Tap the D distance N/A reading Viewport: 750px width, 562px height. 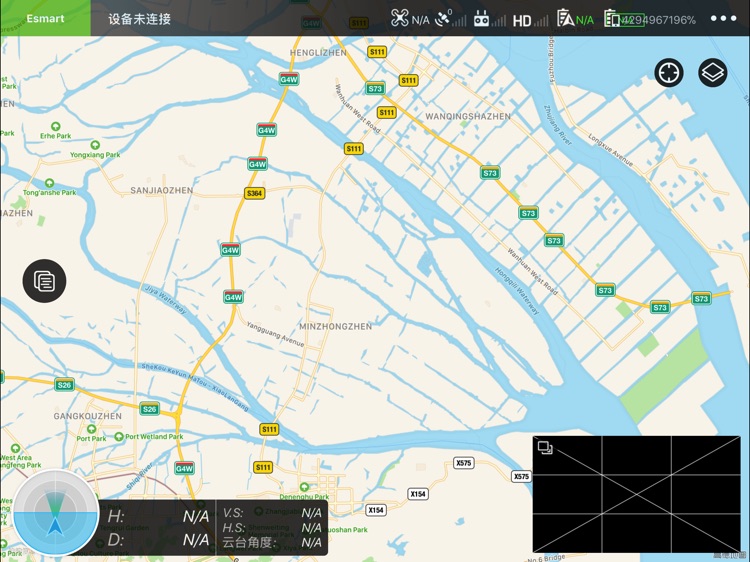(x=196, y=540)
